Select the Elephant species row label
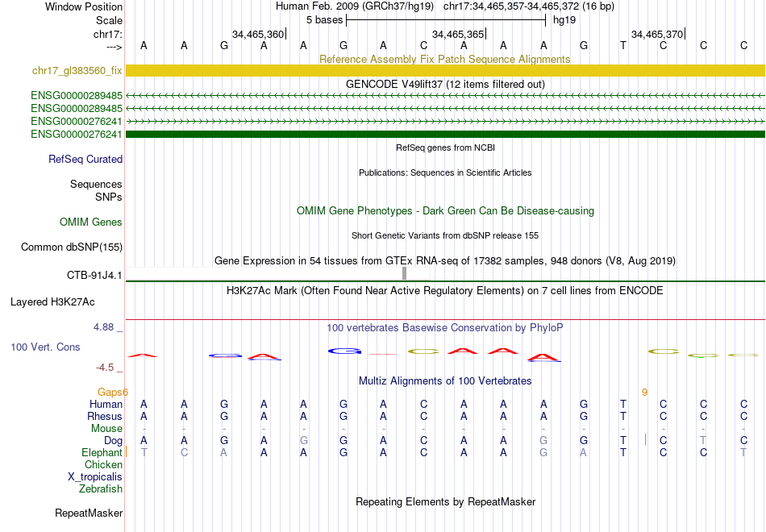The image size is (766, 532). pyautogui.click(x=102, y=453)
